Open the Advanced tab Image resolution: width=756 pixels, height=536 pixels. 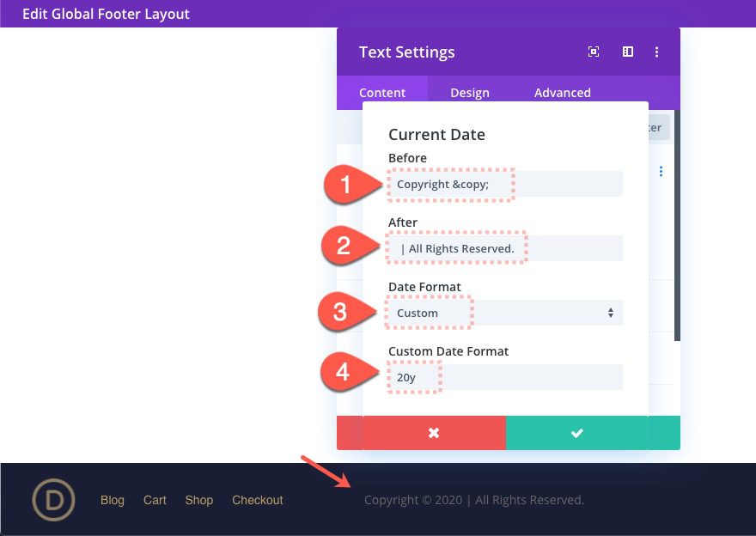562,92
